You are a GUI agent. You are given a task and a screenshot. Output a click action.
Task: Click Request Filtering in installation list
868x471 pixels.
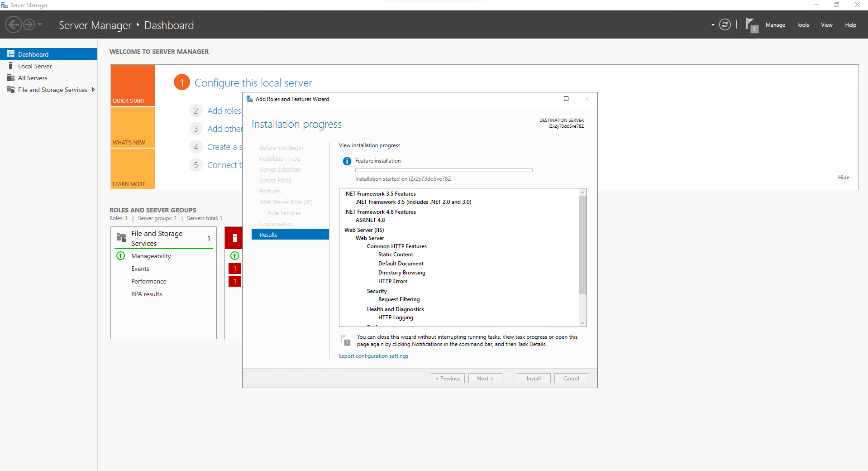(399, 299)
